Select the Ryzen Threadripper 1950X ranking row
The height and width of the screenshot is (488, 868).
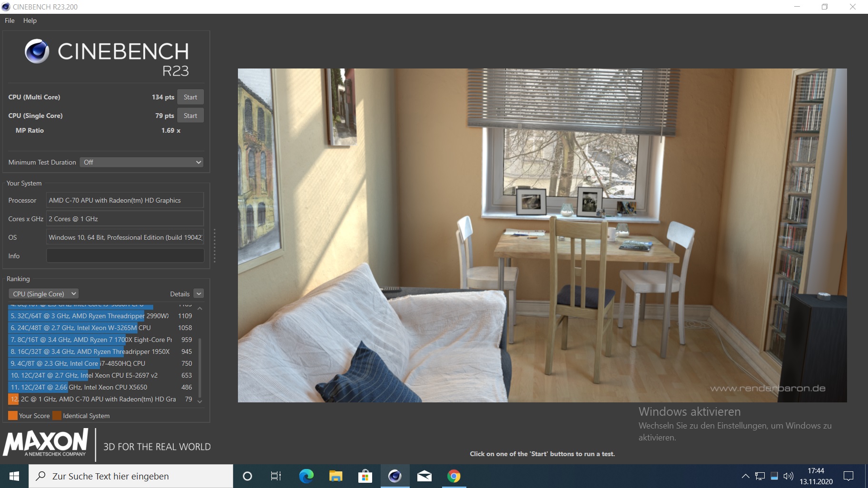100,351
